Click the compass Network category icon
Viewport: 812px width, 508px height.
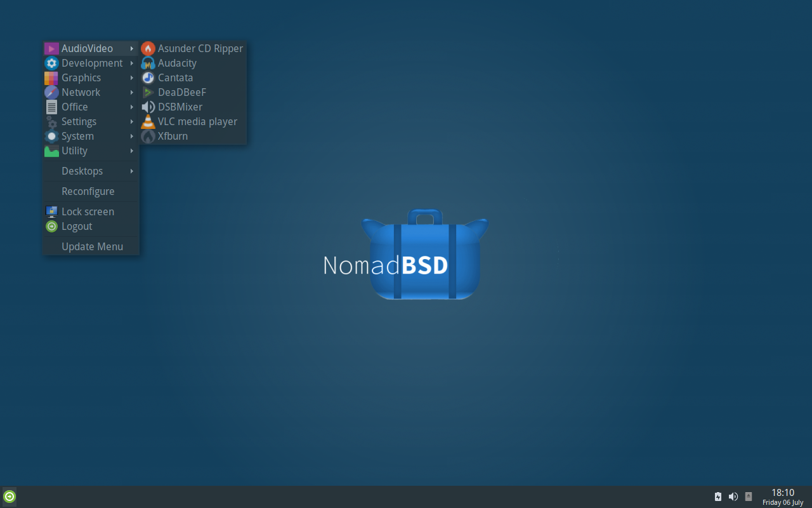tap(51, 92)
